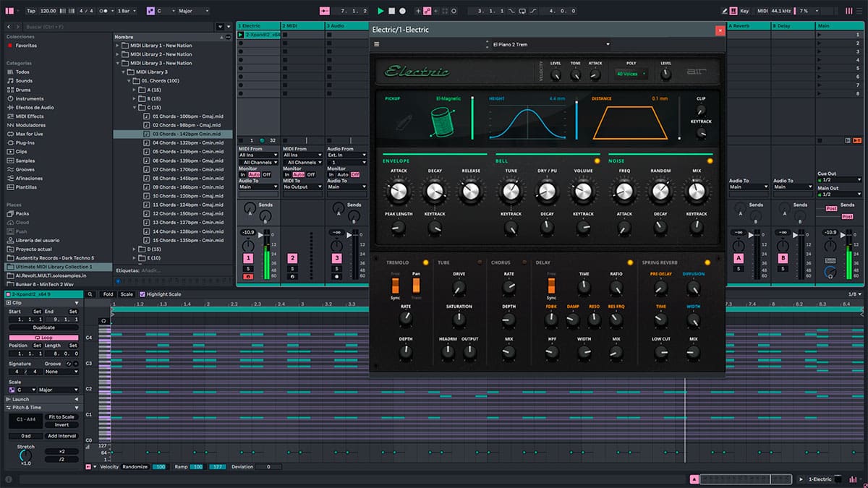868x488 pixels.
Task: Click the Add Interval button
Action: tap(61, 436)
